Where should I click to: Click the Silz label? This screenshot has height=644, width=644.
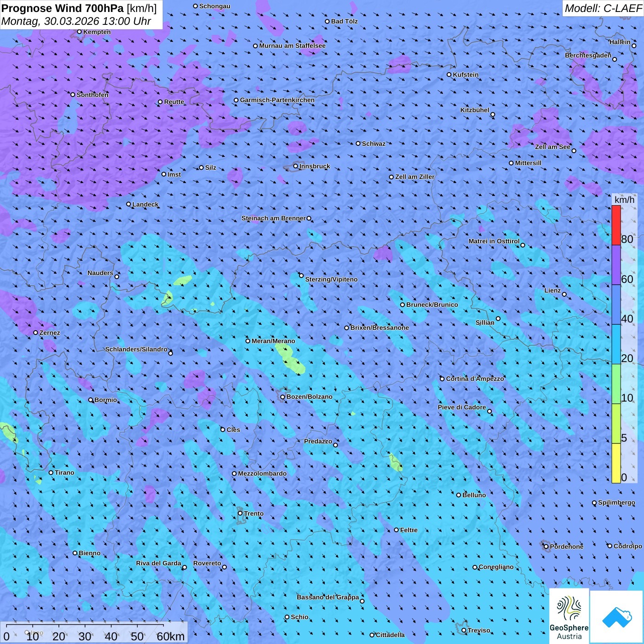211,167
